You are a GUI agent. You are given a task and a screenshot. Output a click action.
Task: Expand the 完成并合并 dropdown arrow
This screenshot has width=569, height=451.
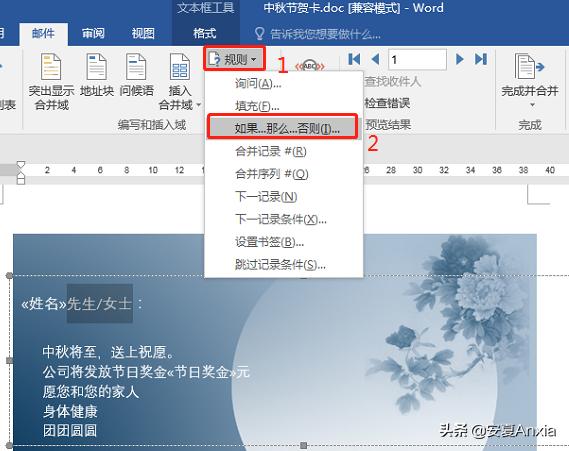(x=532, y=105)
